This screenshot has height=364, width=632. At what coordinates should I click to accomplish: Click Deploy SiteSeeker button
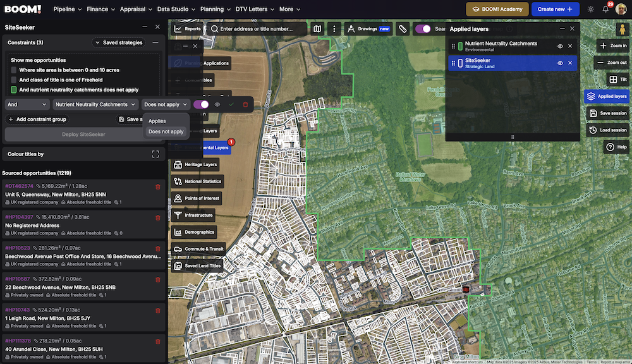pyautogui.click(x=83, y=134)
